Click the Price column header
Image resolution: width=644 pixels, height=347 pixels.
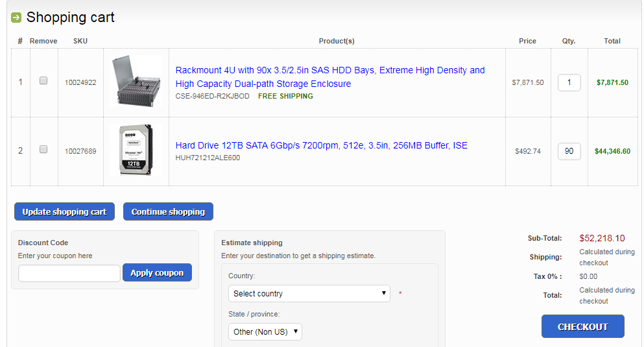pyautogui.click(x=527, y=41)
